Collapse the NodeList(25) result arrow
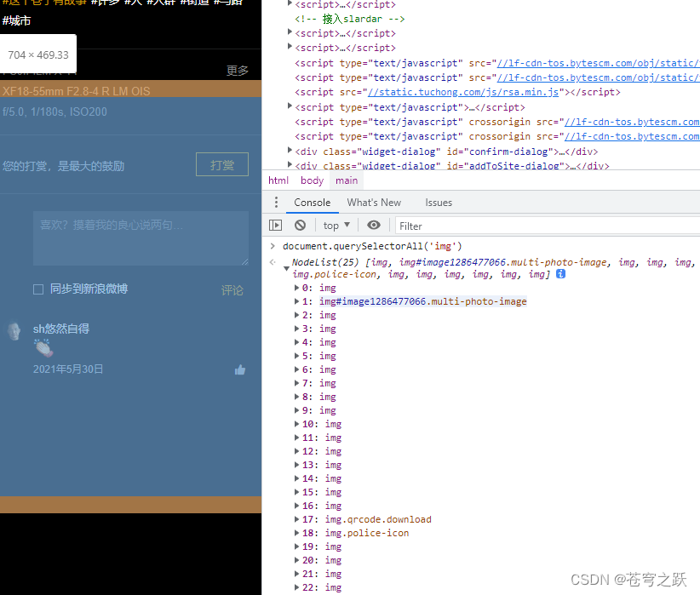This screenshot has width=700, height=595. click(x=286, y=268)
